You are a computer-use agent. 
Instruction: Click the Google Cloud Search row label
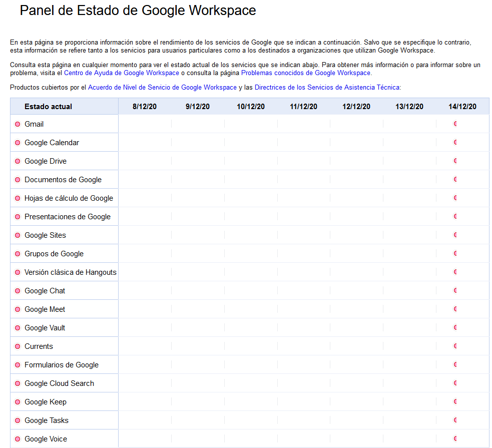[x=59, y=383]
